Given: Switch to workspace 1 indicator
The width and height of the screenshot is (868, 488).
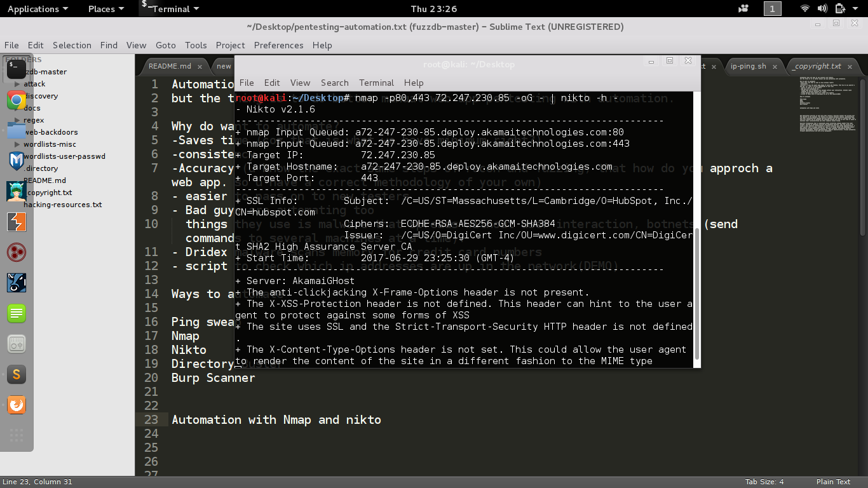Looking at the screenshot, I should [772, 9].
